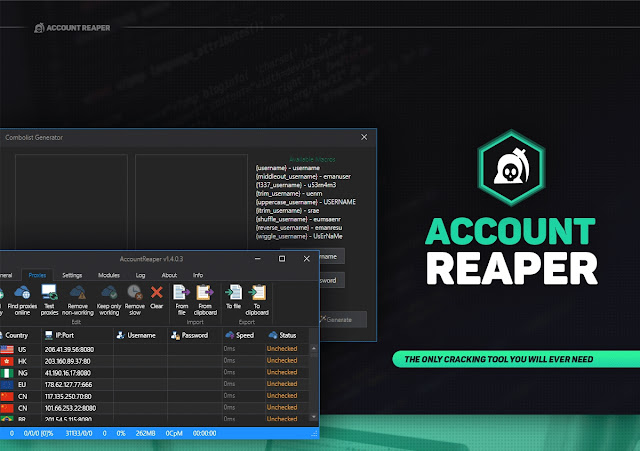Open the About tab
Image resolution: width=640 pixels, height=451 pixels.
(x=169, y=275)
